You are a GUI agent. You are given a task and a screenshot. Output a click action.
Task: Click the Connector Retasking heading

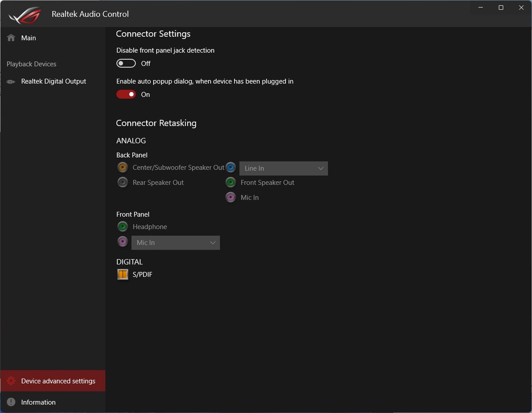click(156, 123)
